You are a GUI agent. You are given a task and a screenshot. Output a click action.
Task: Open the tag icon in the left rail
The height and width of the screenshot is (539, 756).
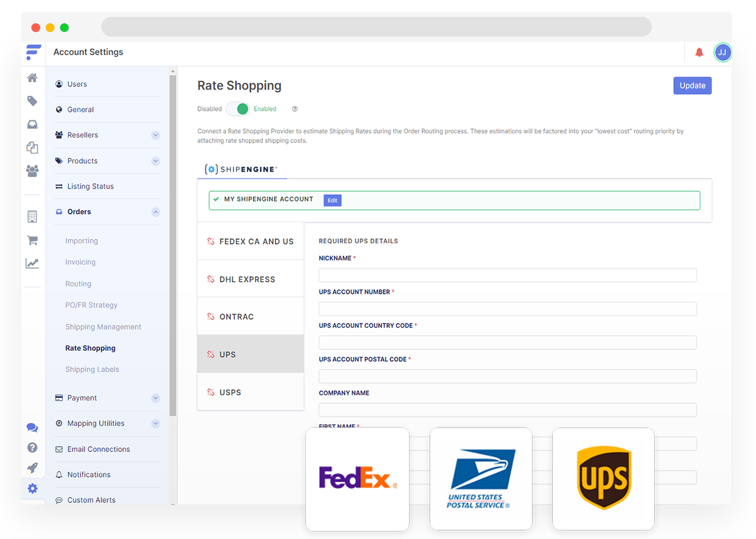[33, 101]
